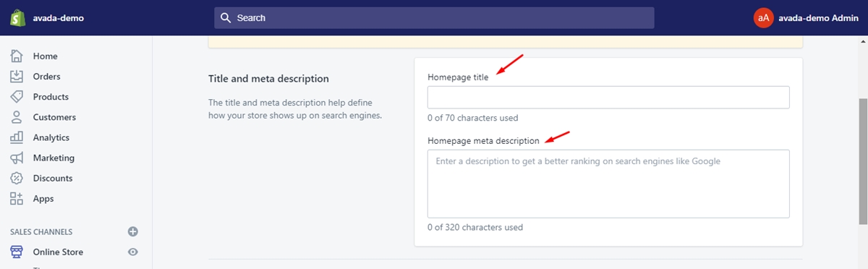Click the "Homepage meta description" label

click(483, 140)
